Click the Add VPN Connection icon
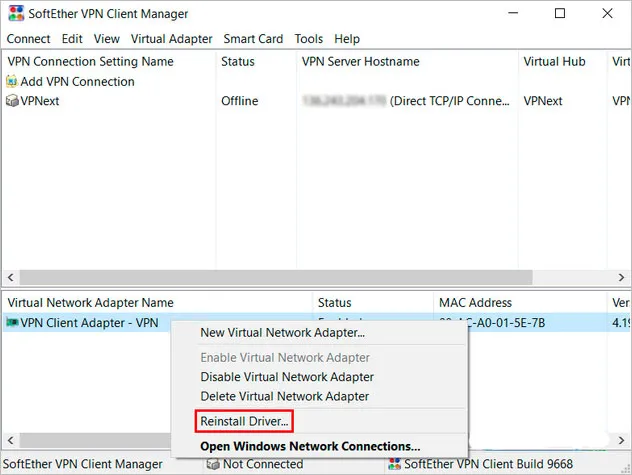Screen dimensions: 632x475 [12, 82]
